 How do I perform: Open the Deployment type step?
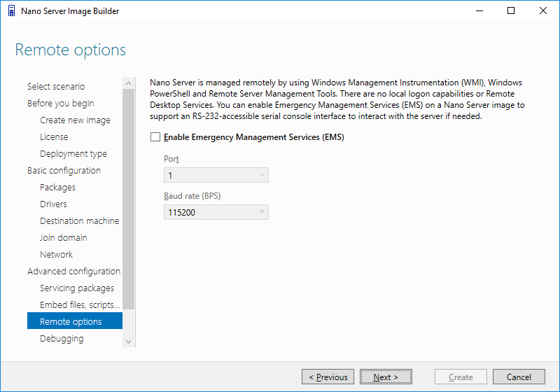pyautogui.click(x=73, y=154)
